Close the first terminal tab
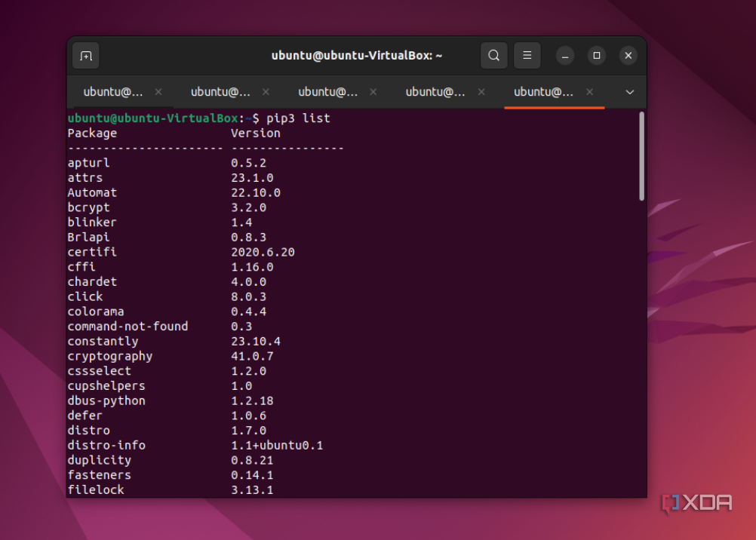 (158, 92)
